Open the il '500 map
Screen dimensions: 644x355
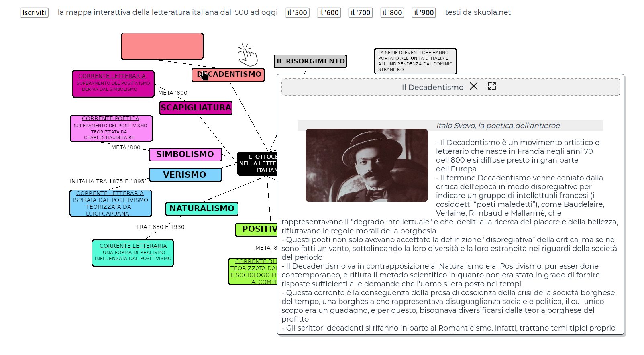click(298, 13)
